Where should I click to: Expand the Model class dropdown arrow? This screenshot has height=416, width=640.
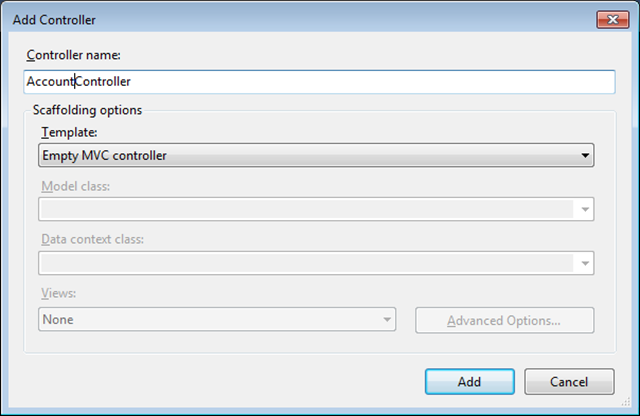pyautogui.click(x=583, y=210)
